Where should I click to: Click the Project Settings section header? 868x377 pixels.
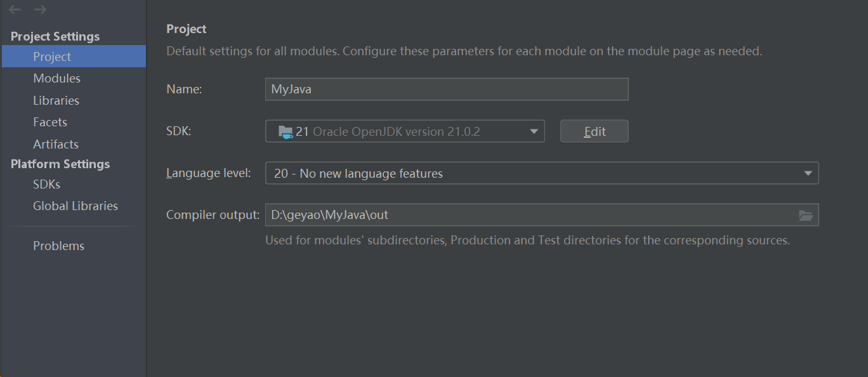[x=55, y=36]
